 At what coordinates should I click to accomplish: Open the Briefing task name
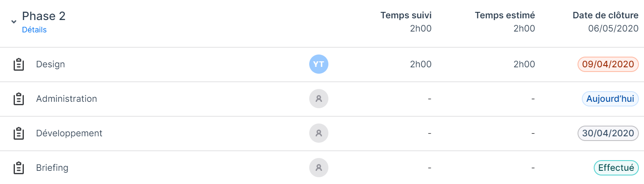click(x=52, y=168)
